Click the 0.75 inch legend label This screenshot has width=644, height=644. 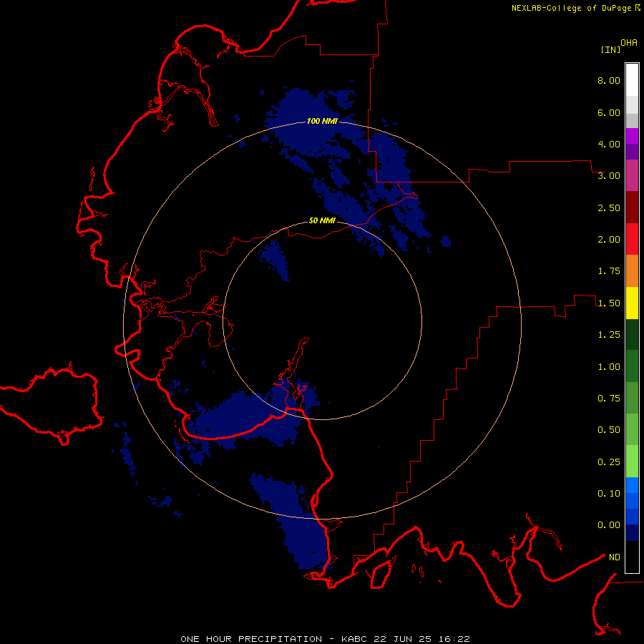click(x=609, y=399)
